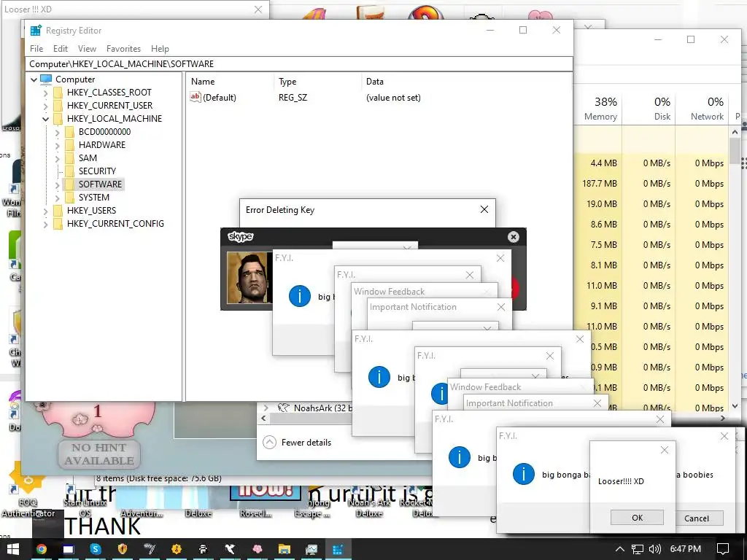Select the SECURITY key in the tree
This screenshot has height=560, width=747.
[97, 171]
